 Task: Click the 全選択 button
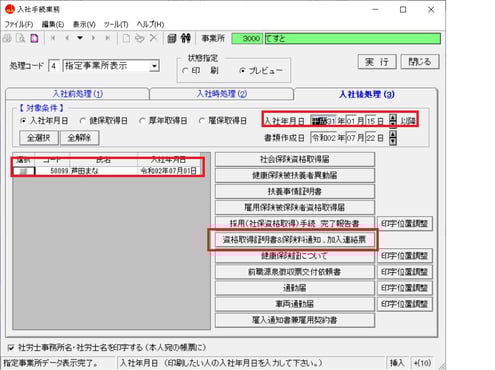39,138
